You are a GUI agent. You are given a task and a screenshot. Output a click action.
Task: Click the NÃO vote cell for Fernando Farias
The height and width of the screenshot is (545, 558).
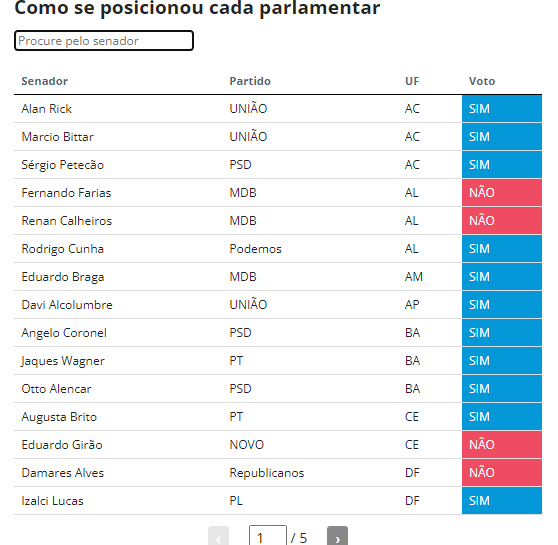(502, 193)
